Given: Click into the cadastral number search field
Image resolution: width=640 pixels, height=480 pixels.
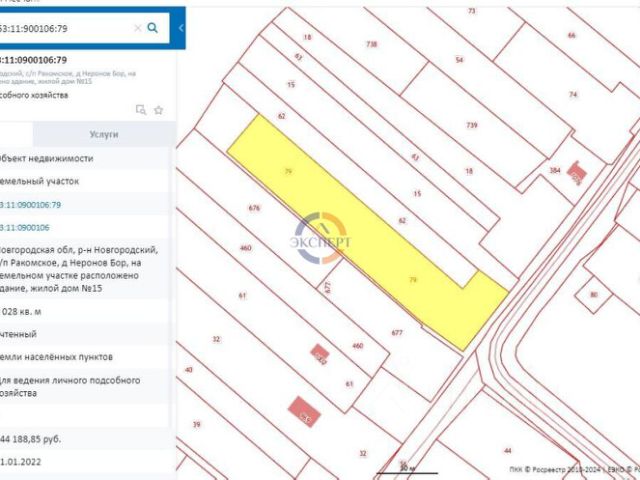Looking at the screenshot, I should [65, 28].
